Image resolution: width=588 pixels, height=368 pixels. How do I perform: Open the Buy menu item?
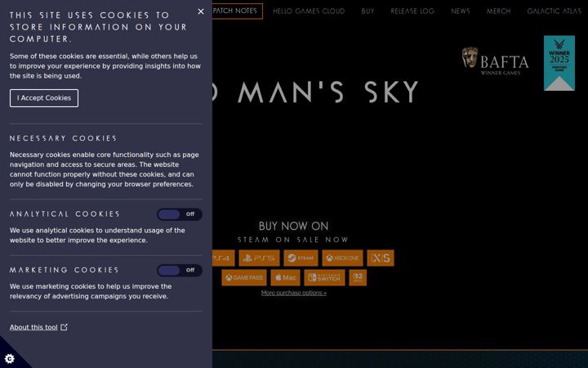click(x=367, y=11)
